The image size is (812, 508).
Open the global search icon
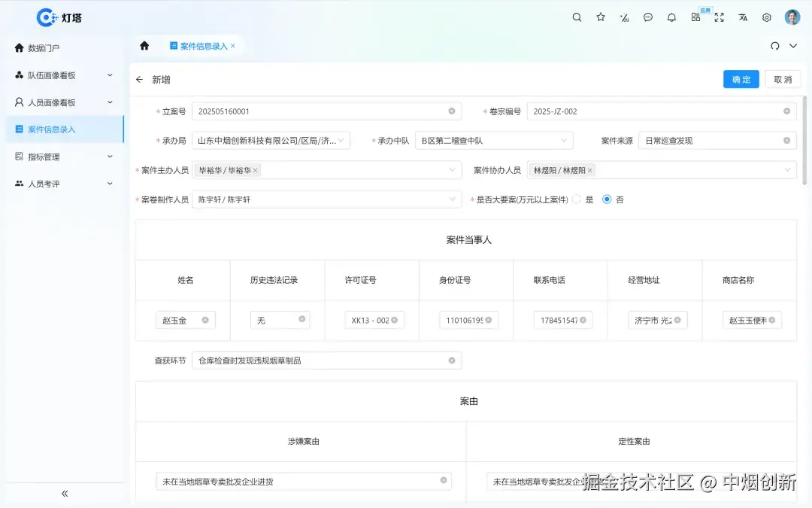577,17
